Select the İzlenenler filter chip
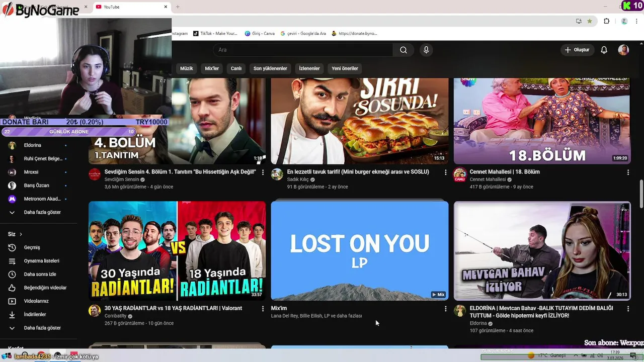 click(x=309, y=68)
